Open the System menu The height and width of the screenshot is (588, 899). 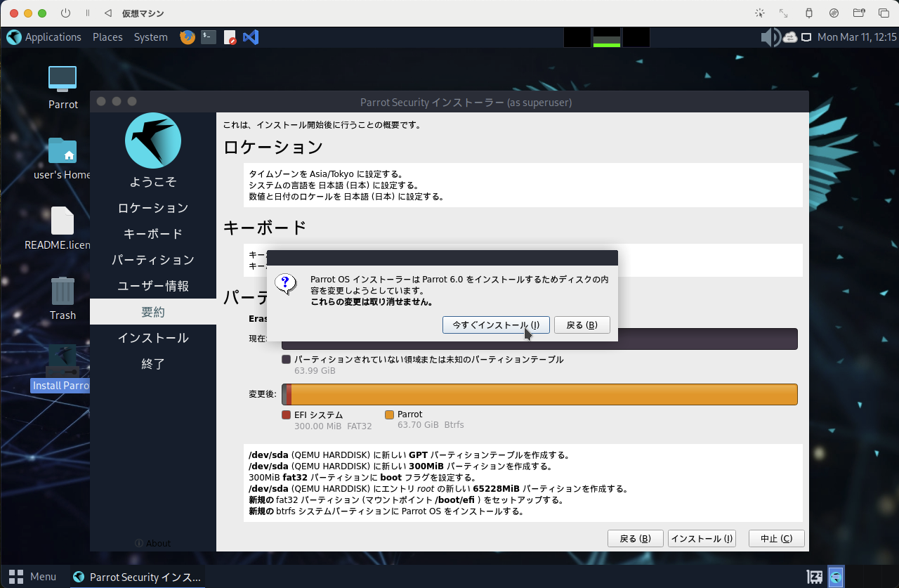coord(151,37)
